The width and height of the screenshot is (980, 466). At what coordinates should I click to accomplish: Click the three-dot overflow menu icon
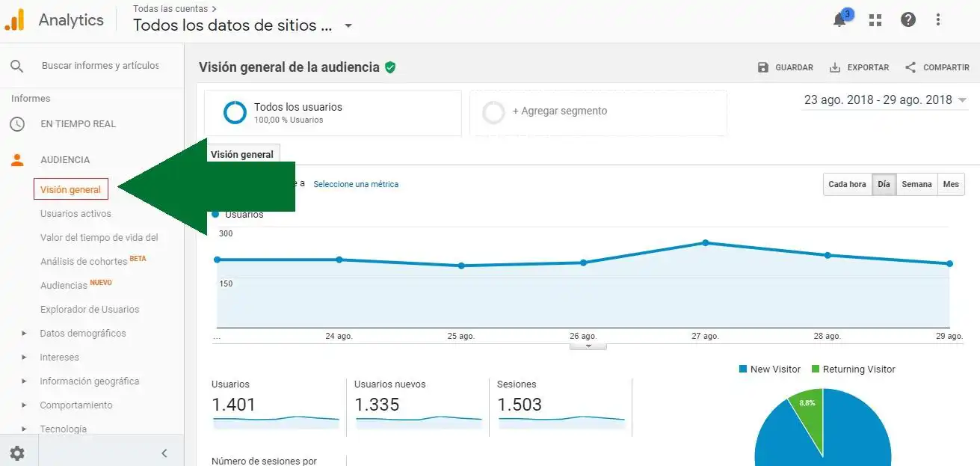pyautogui.click(x=938, y=19)
